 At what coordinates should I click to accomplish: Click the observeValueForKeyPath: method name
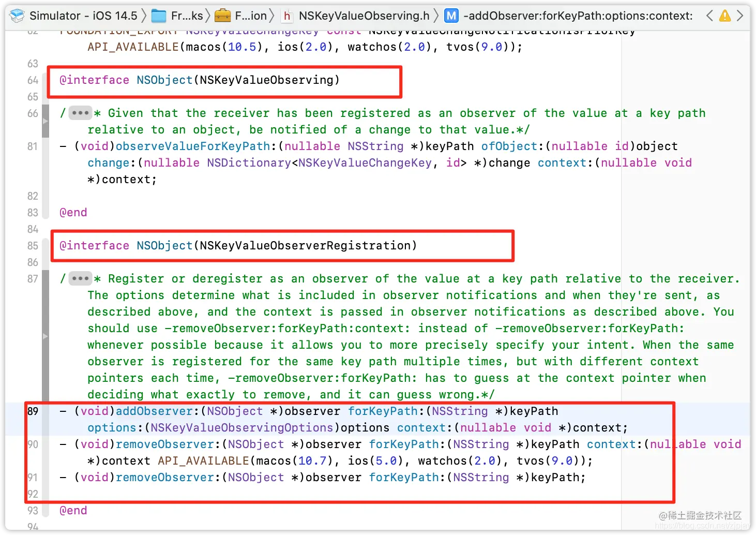(193, 146)
